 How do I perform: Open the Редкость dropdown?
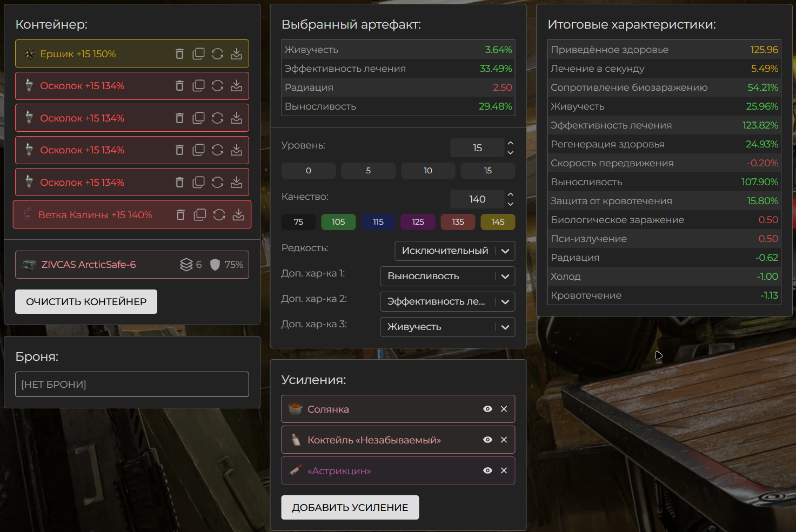pyautogui.click(x=455, y=251)
